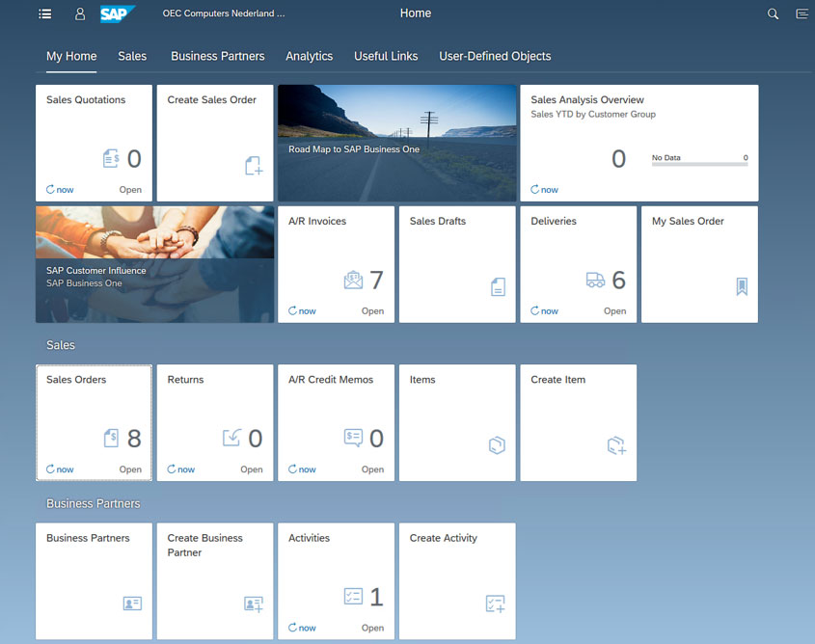
Task: Refresh the Deliveries tile
Action: pyautogui.click(x=544, y=311)
